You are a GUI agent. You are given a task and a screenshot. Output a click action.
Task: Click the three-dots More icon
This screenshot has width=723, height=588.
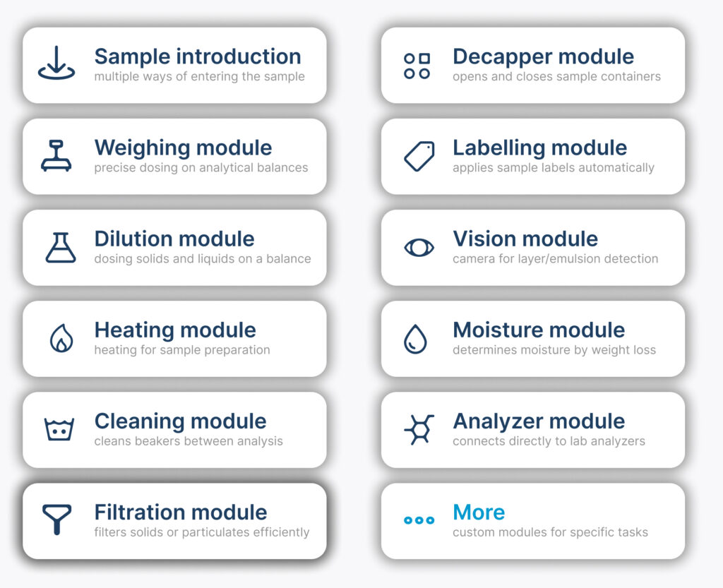tap(419, 520)
